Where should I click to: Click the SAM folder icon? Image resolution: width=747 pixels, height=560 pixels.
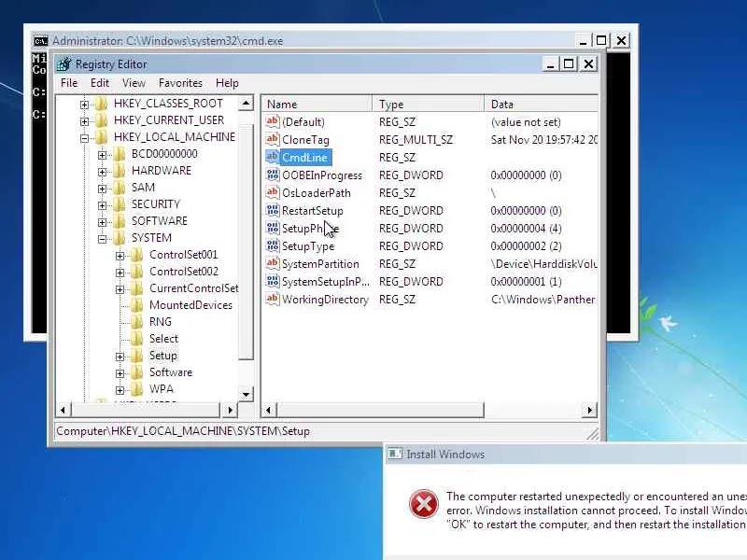click(x=120, y=188)
